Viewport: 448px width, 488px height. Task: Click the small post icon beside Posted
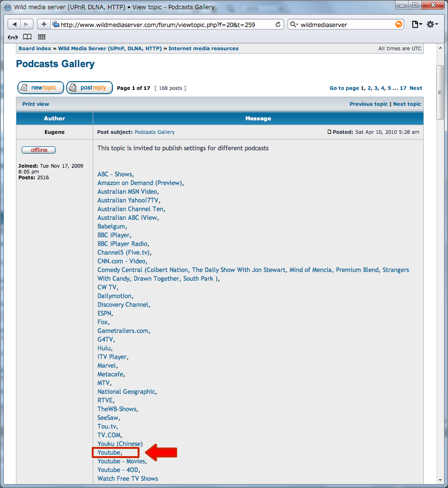(329, 131)
